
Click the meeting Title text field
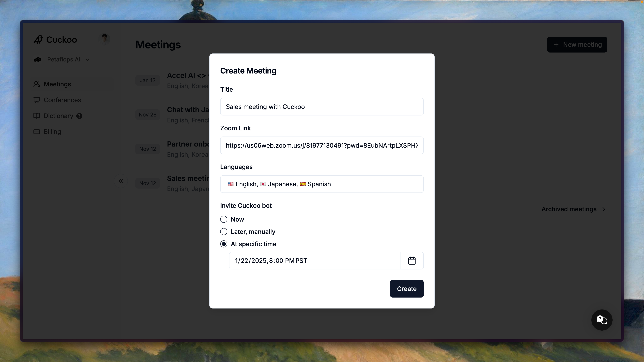click(322, 107)
